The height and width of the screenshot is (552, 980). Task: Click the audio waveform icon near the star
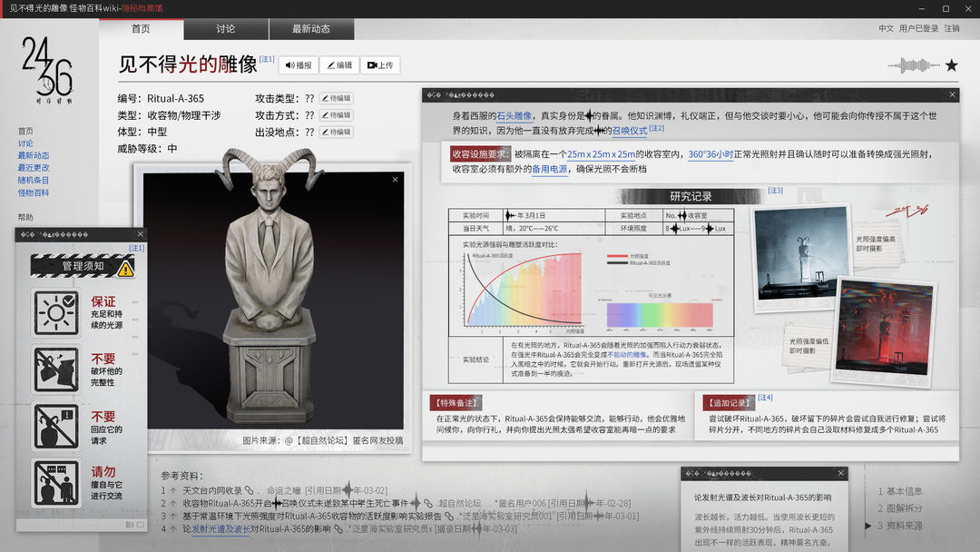tap(914, 65)
